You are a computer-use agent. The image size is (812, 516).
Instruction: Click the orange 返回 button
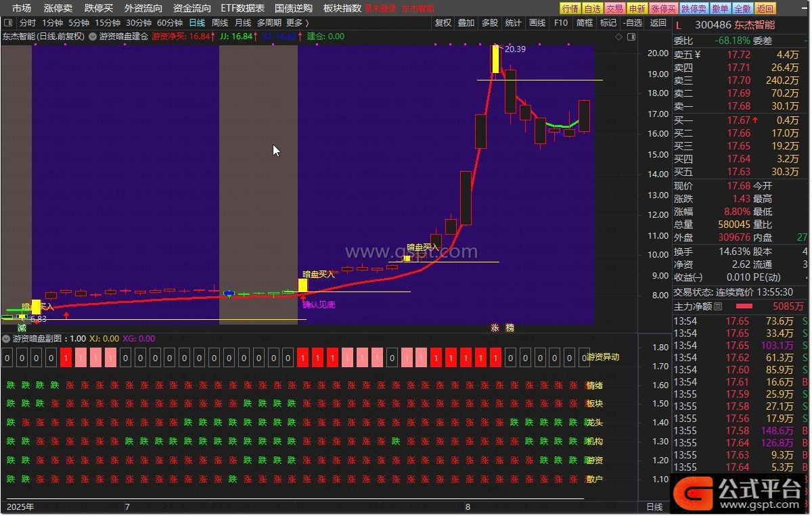tap(765, 9)
